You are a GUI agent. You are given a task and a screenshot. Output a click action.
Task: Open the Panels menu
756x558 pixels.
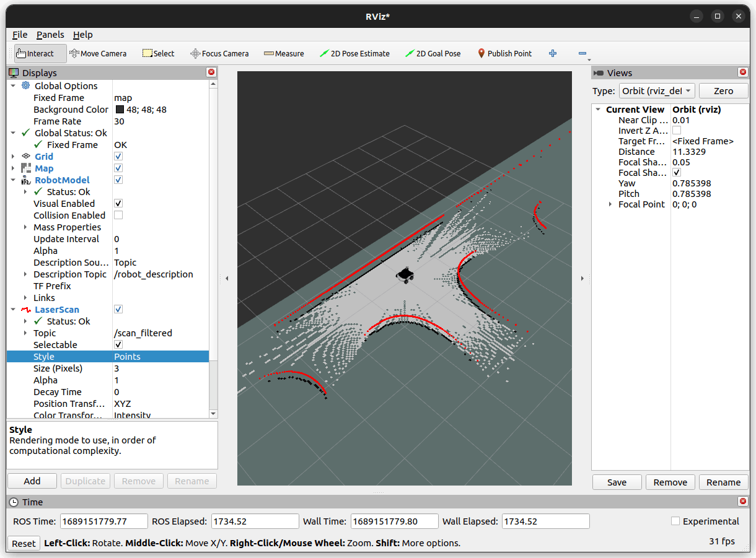click(x=50, y=35)
